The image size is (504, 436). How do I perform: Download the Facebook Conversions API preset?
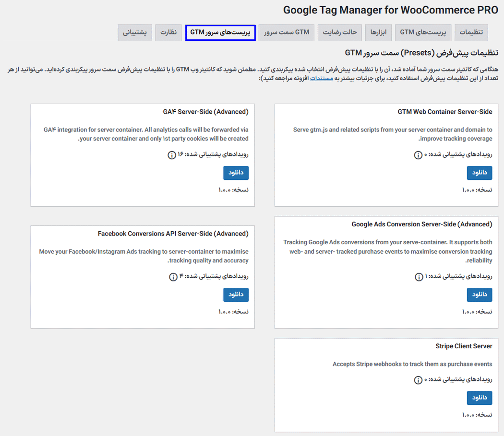[x=236, y=295]
